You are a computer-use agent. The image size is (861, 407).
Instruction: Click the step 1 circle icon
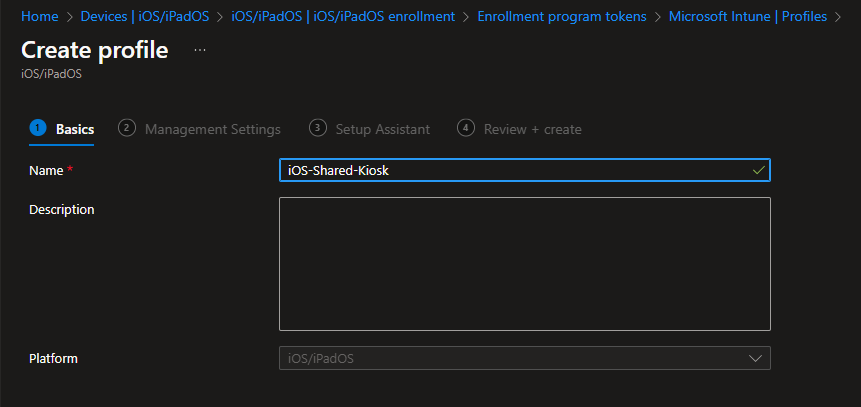click(x=38, y=128)
